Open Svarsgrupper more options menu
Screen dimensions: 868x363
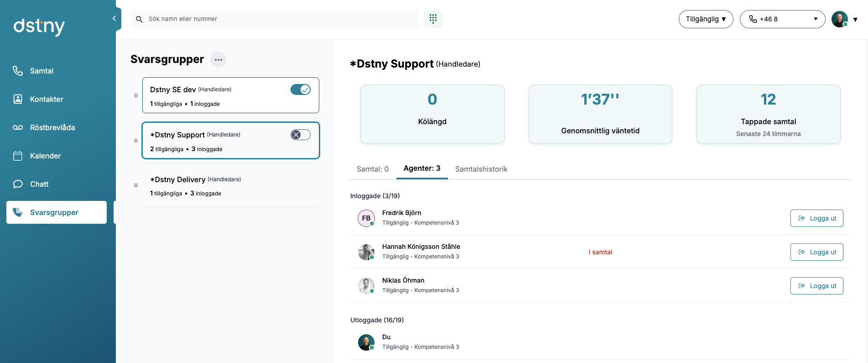pyautogui.click(x=218, y=60)
